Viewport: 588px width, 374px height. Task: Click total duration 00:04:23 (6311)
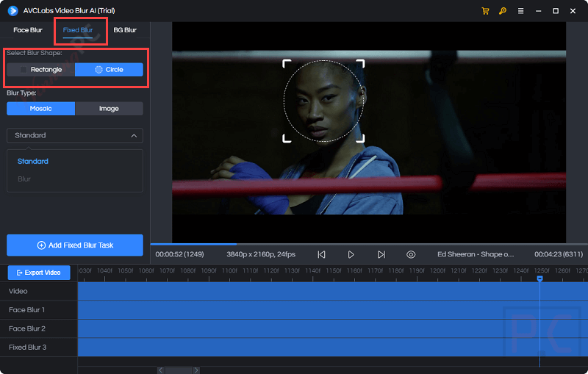(559, 254)
